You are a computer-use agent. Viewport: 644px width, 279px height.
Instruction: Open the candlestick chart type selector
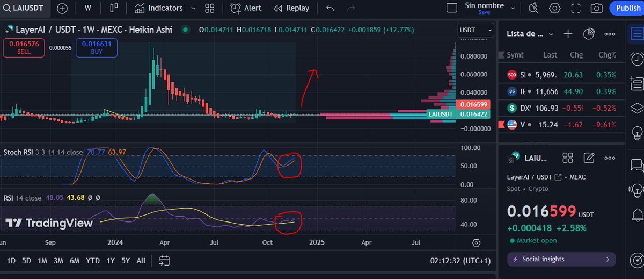click(x=113, y=8)
